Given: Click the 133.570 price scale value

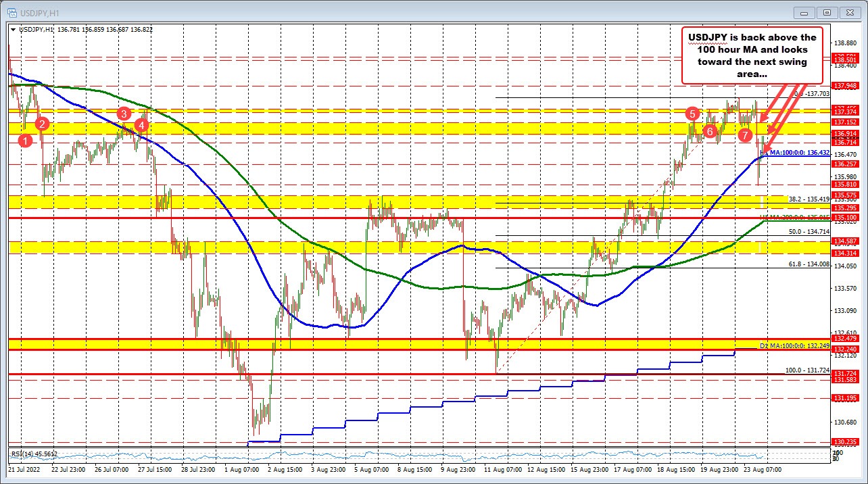Looking at the screenshot, I should 846,289.
